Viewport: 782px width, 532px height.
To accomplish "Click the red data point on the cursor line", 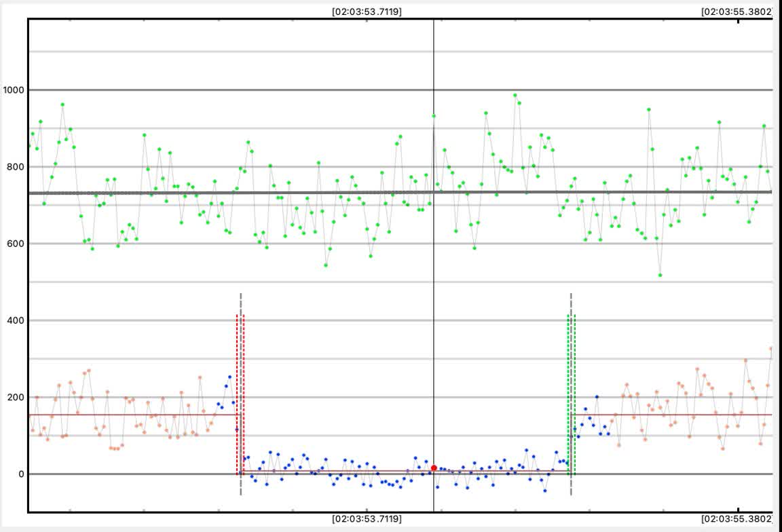I will click(434, 468).
